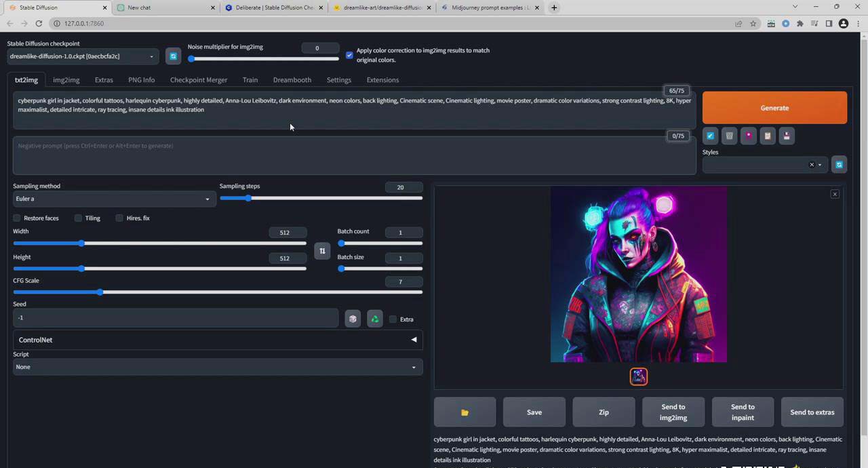Enable the Restore faces checkbox
The width and height of the screenshot is (868, 468).
pyautogui.click(x=17, y=218)
